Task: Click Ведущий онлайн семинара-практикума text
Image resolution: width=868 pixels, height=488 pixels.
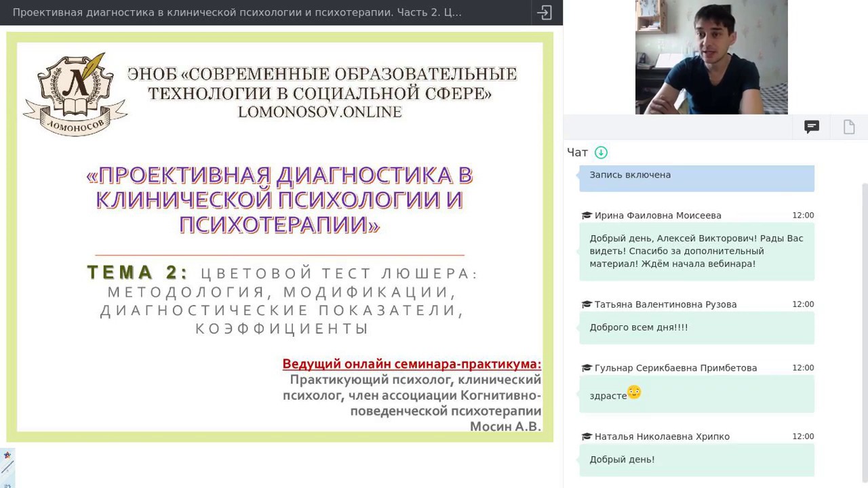Action: pos(412,364)
